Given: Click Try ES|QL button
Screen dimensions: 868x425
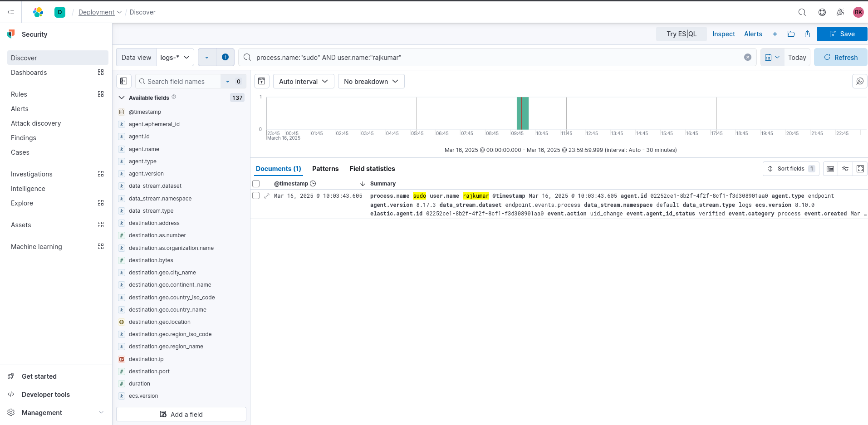Looking at the screenshot, I should click(x=681, y=34).
